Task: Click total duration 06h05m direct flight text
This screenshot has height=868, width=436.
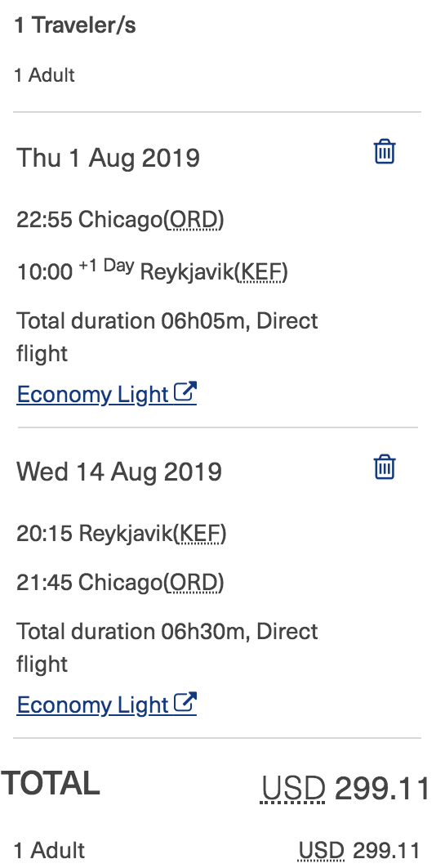Action: click(167, 337)
